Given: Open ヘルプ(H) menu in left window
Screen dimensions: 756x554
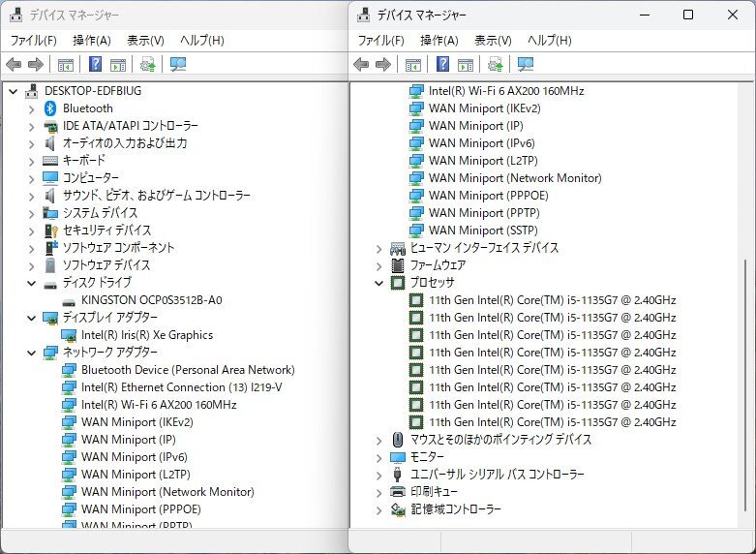Looking at the screenshot, I should click(x=202, y=40).
